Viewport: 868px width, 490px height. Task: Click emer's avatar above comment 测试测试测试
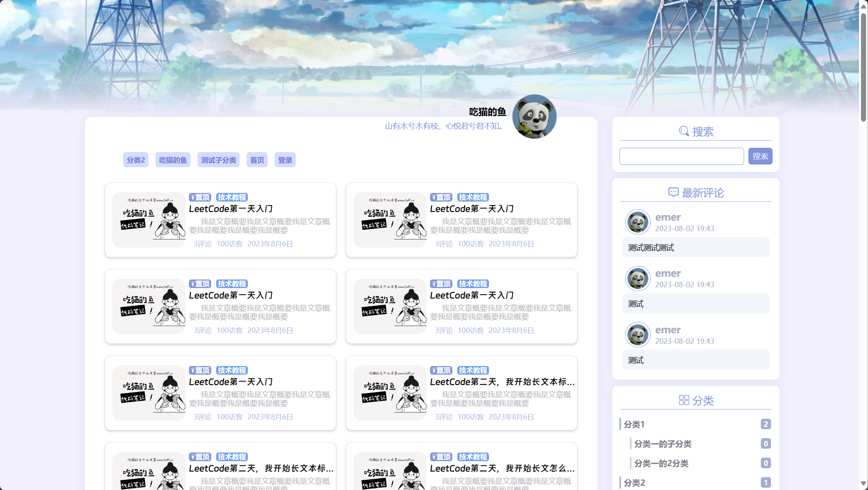coord(638,222)
